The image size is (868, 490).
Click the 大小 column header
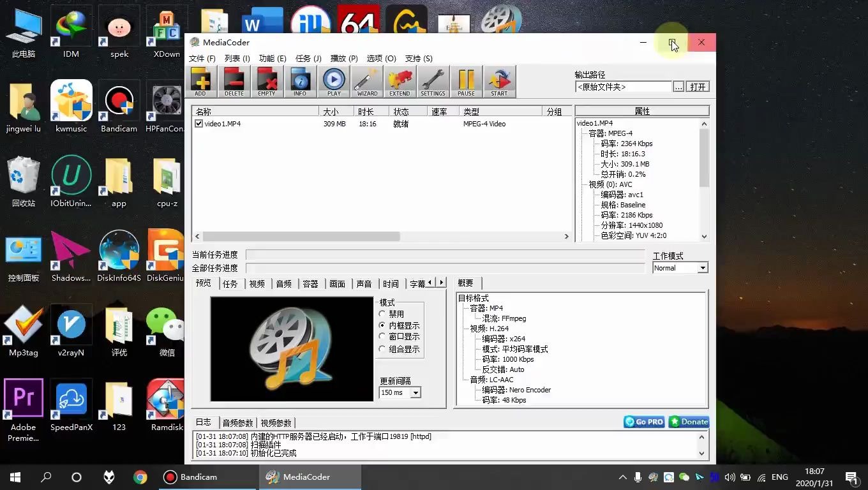coord(337,112)
